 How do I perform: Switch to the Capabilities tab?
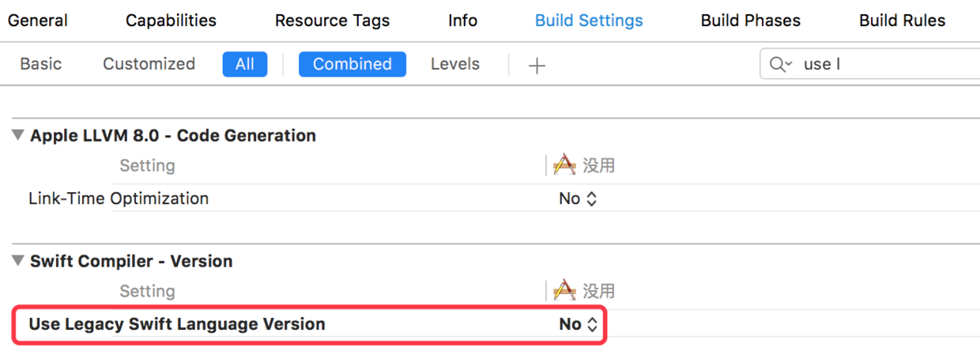click(171, 21)
